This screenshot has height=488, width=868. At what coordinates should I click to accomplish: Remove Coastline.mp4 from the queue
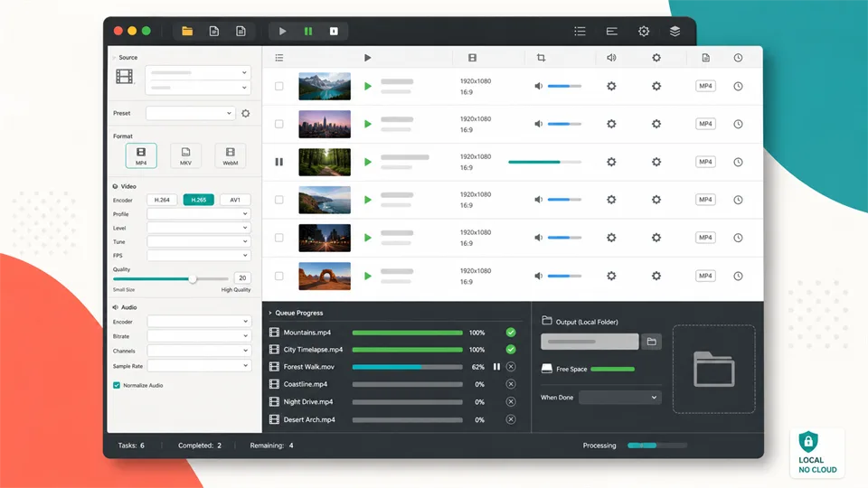[x=511, y=384]
